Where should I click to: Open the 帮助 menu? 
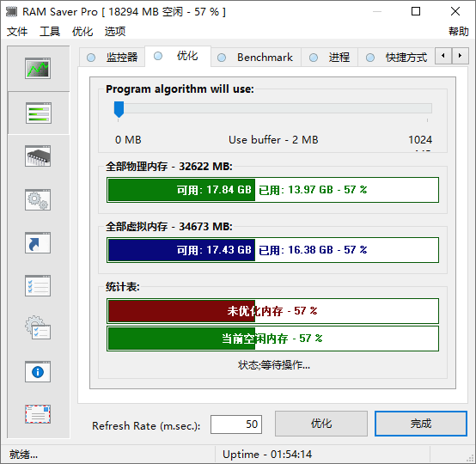point(459,31)
